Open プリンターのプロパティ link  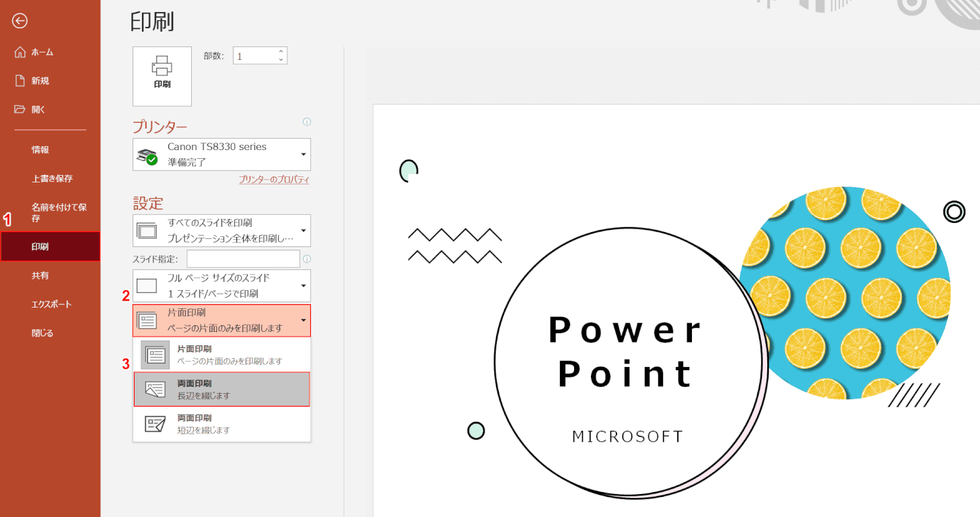274,180
